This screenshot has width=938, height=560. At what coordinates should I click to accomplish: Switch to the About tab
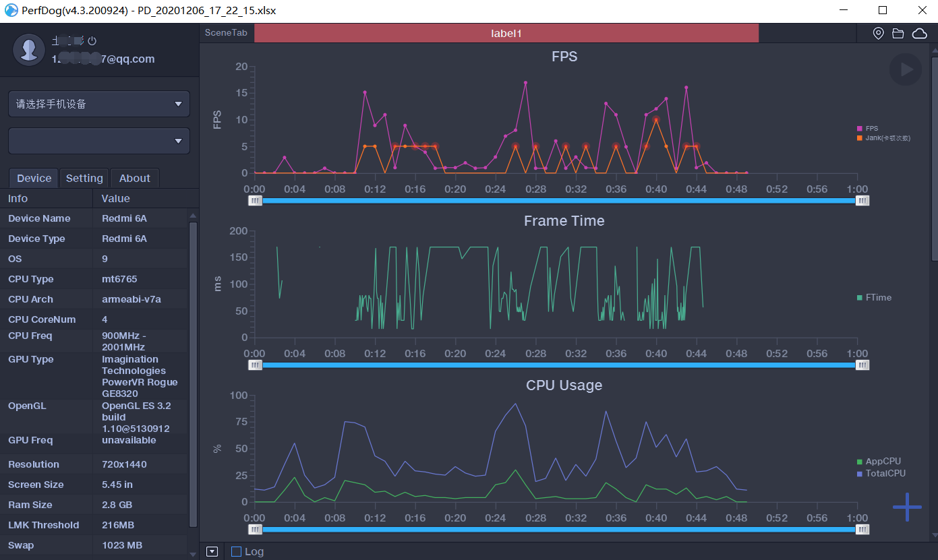[135, 178]
